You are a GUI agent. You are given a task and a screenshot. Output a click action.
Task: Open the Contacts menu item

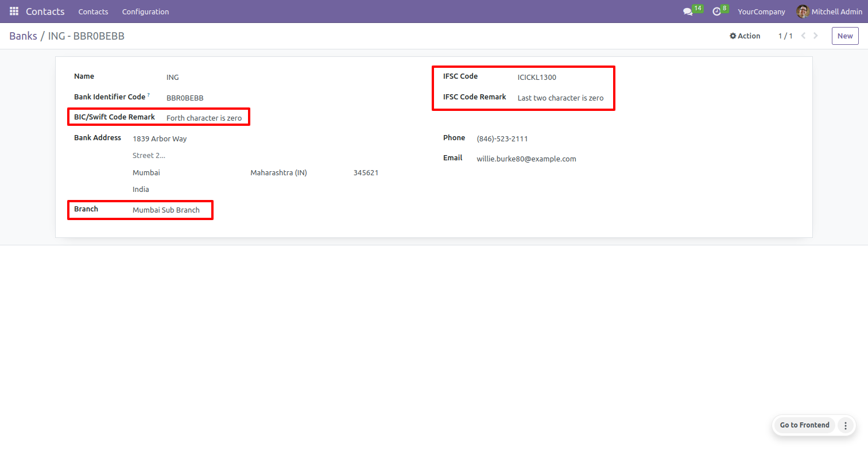[93, 11]
